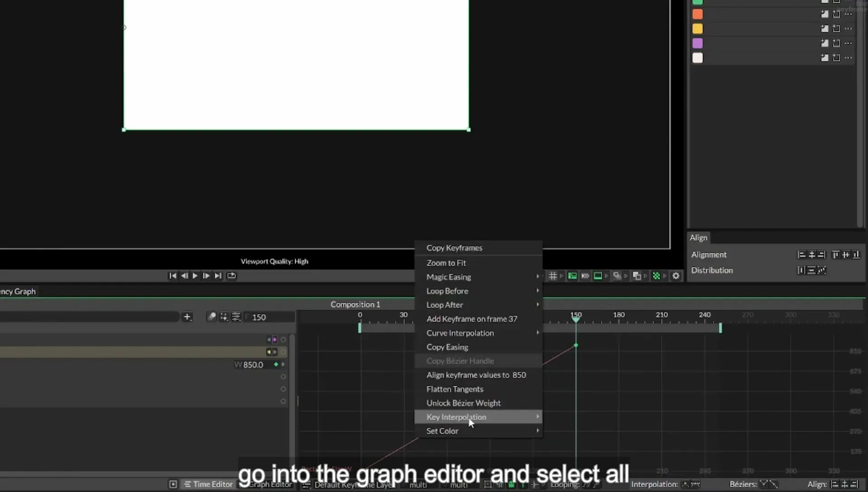Click the green checkerboard transparency icon

[x=656, y=276]
